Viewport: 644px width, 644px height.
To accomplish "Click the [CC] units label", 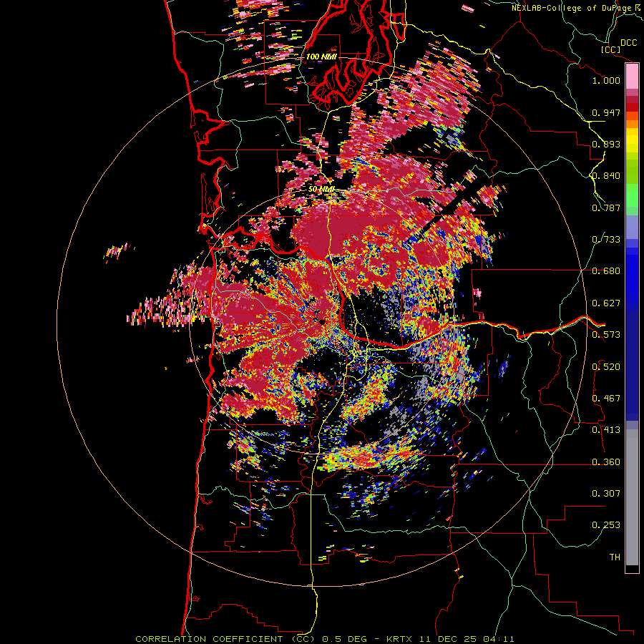I will click(611, 49).
